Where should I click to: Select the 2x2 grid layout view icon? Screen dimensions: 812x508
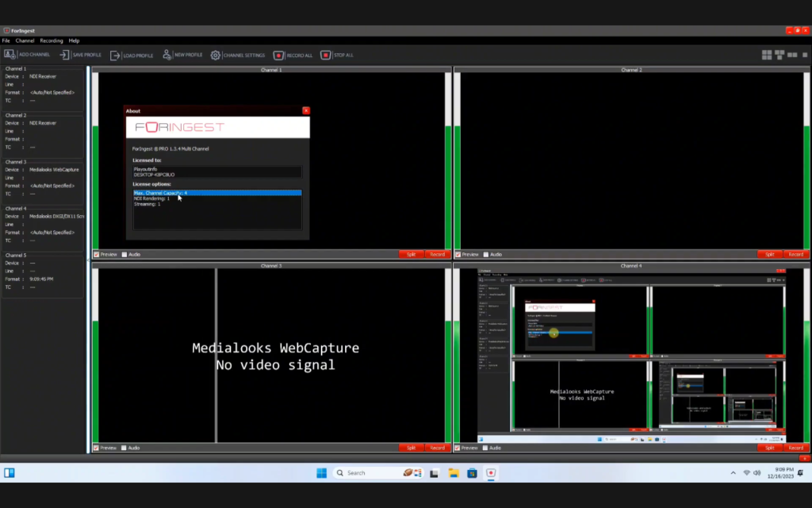[767, 55]
